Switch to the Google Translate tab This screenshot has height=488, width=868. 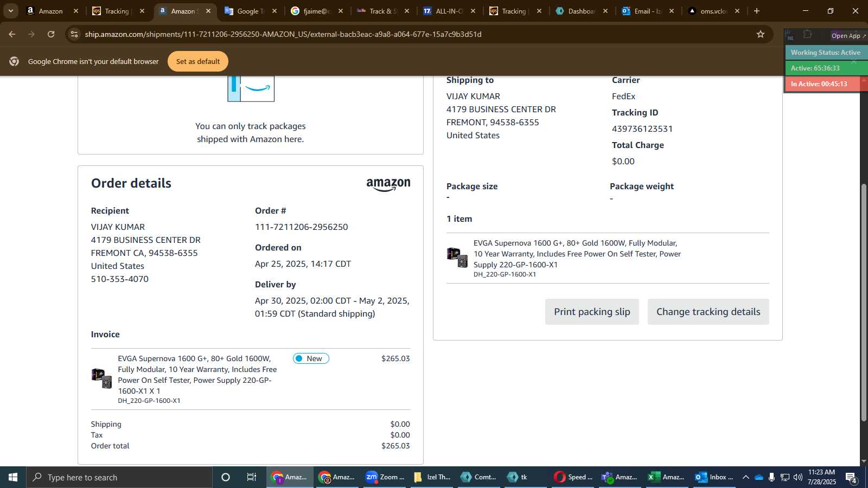tap(250, 11)
